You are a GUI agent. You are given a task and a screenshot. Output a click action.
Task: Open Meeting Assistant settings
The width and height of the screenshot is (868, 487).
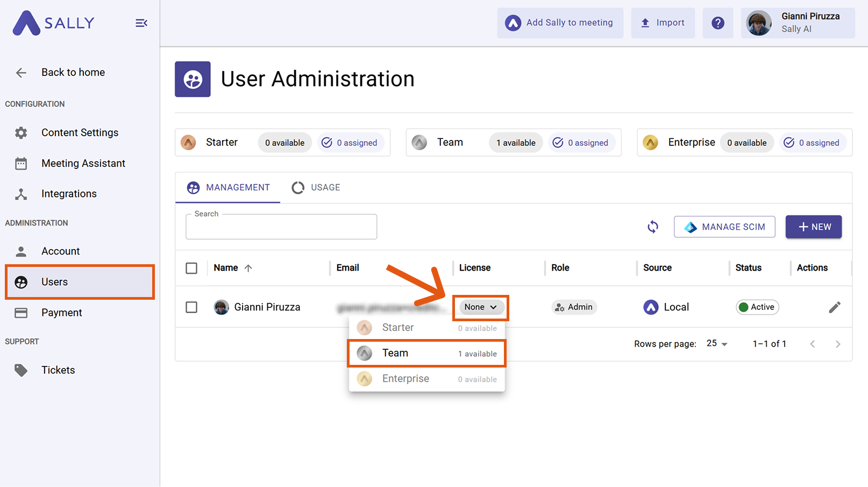[x=82, y=163]
